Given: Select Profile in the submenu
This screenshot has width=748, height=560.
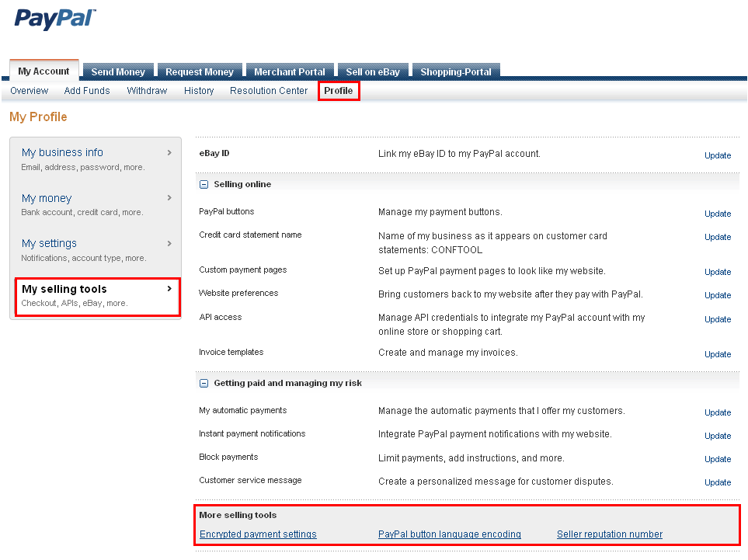Looking at the screenshot, I should (339, 91).
